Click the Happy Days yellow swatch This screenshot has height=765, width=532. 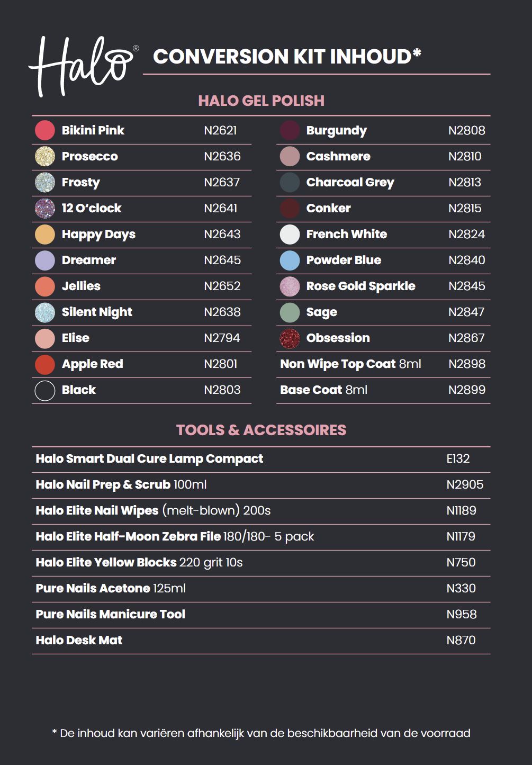pyautogui.click(x=45, y=234)
